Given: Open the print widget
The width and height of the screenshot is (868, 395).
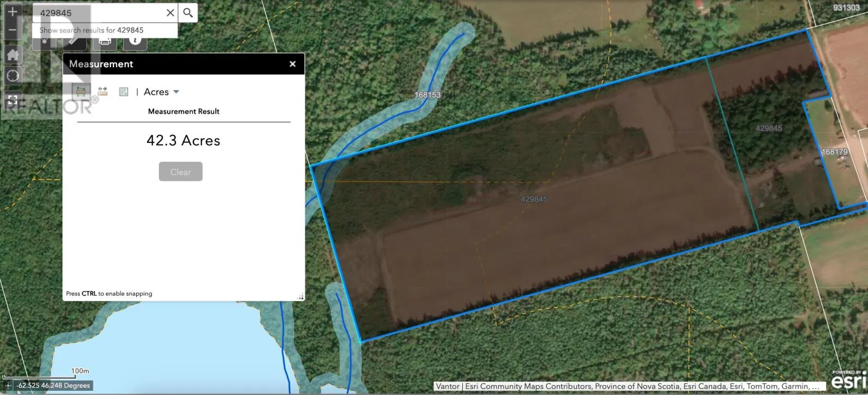Looking at the screenshot, I should (105, 42).
